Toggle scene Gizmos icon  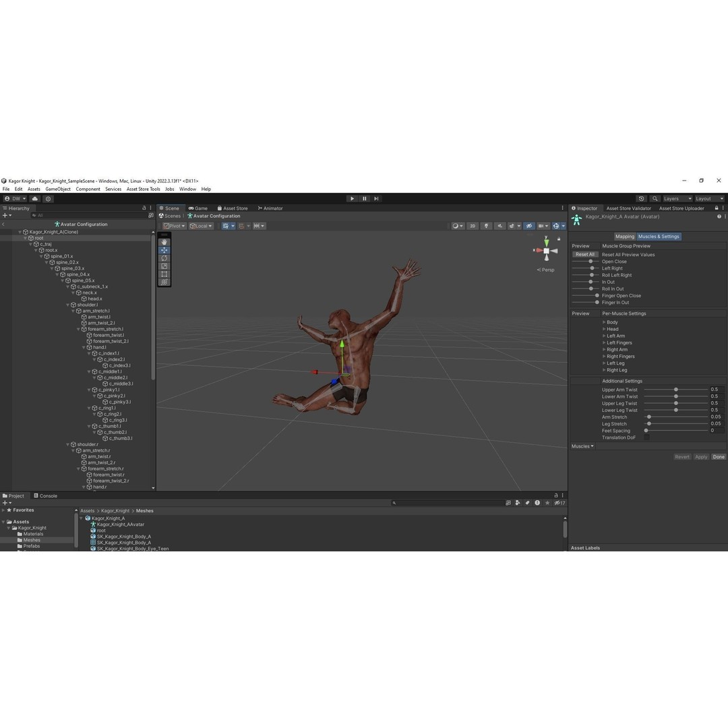(555, 226)
